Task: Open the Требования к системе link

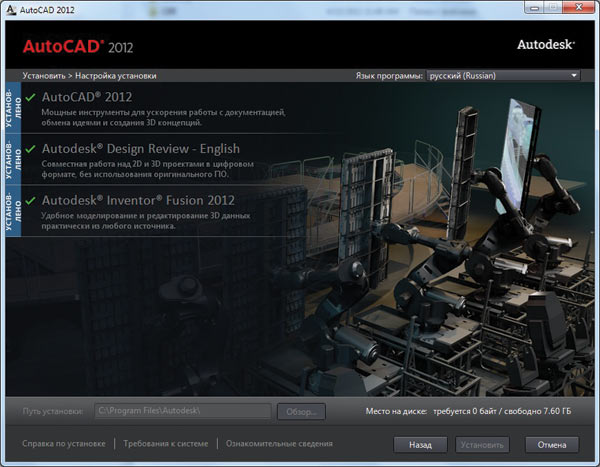Action: pos(166,444)
